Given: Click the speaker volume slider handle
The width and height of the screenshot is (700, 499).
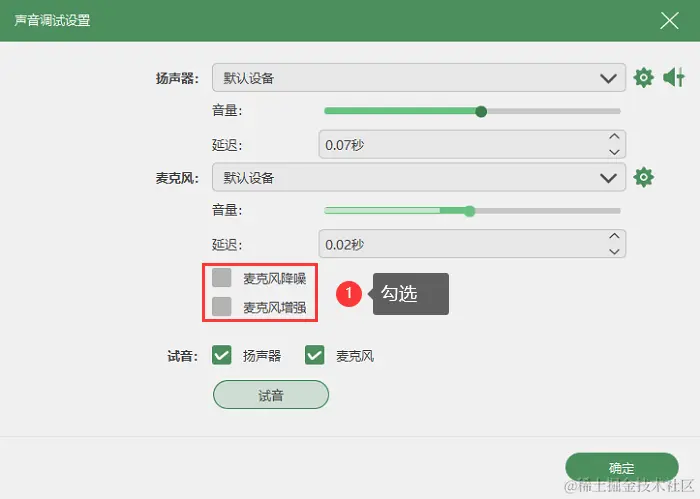Looking at the screenshot, I should click(x=481, y=112).
